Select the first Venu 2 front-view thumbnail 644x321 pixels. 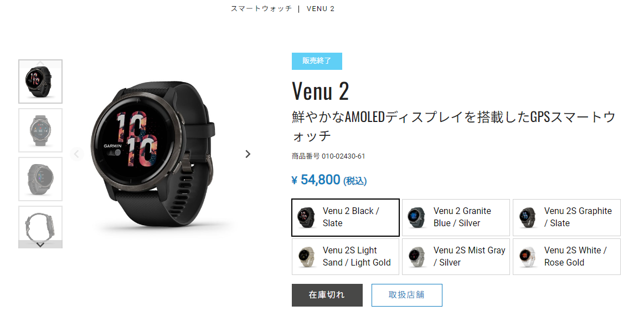(x=40, y=81)
